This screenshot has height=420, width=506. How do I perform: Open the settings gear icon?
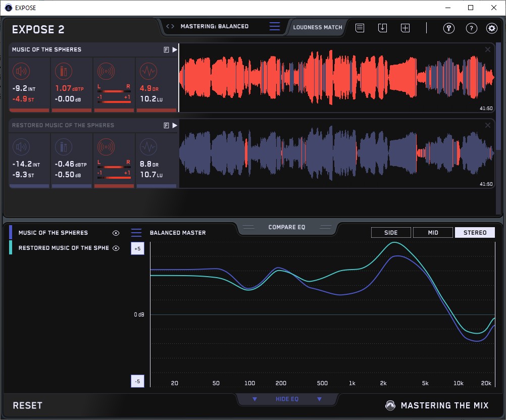click(491, 28)
